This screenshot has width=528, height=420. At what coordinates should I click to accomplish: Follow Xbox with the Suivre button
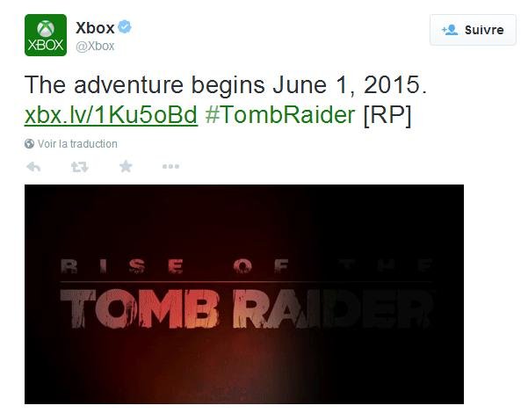tap(473, 30)
